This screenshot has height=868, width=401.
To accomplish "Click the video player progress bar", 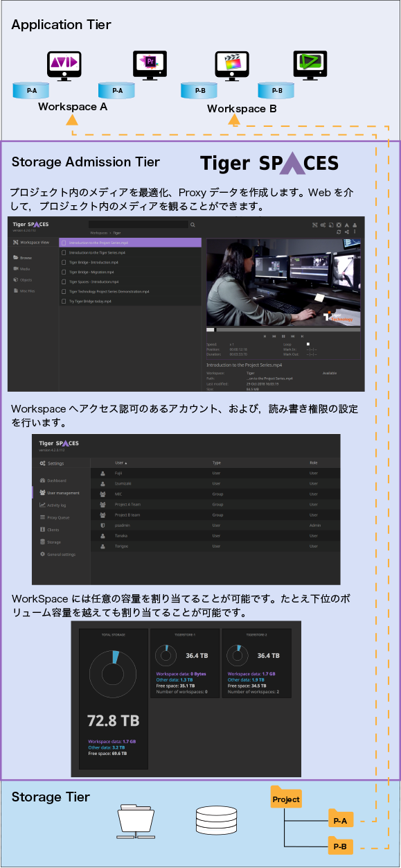I will (x=283, y=330).
